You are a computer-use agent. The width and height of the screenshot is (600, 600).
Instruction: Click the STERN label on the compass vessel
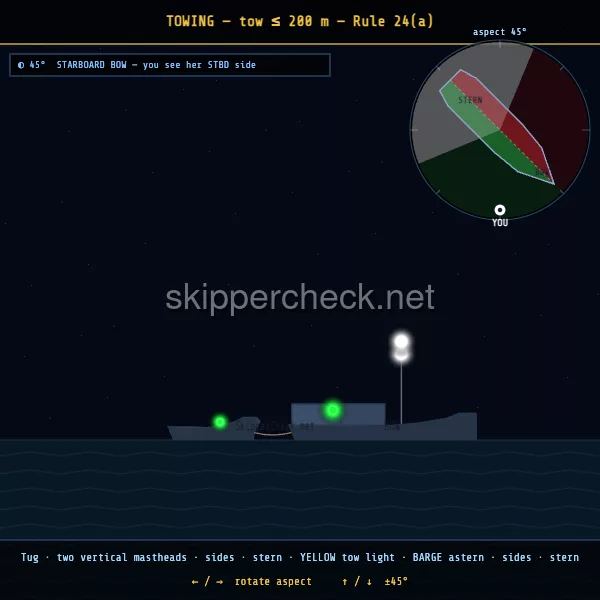(x=470, y=100)
